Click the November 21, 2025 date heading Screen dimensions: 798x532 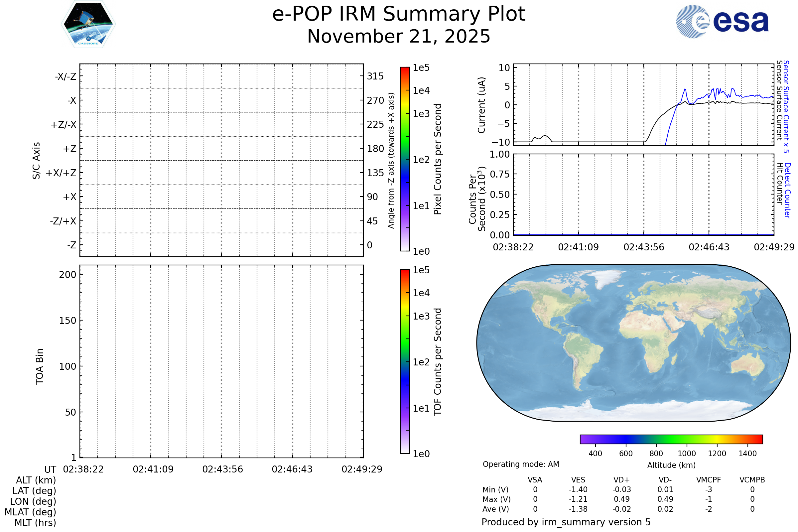click(399, 37)
